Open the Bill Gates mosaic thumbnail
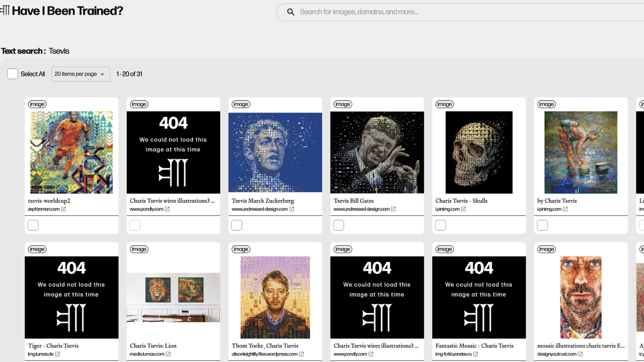644x362 pixels. pos(377,152)
